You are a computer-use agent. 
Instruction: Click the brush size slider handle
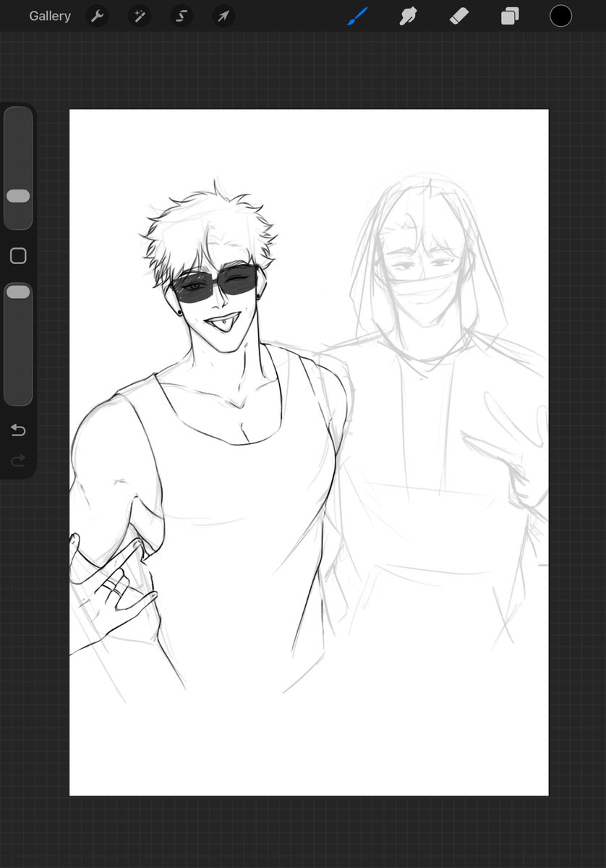tap(18, 196)
